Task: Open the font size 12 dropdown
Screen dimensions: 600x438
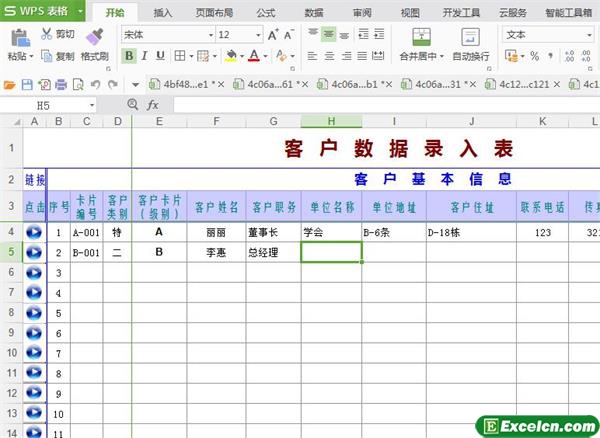Action: point(258,35)
